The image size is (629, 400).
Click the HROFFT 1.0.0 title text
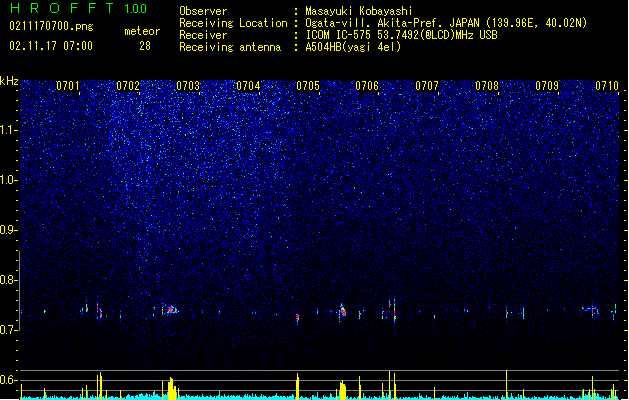pos(79,8)
